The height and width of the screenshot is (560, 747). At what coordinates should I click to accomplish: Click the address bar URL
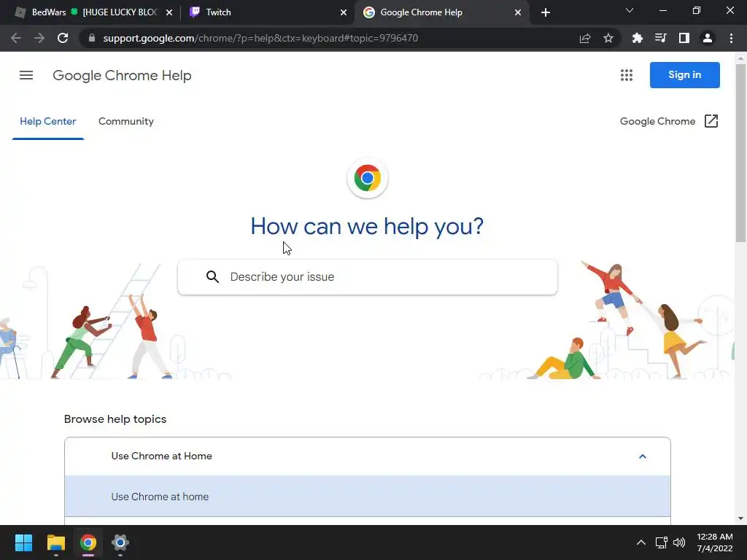(260, 38)
